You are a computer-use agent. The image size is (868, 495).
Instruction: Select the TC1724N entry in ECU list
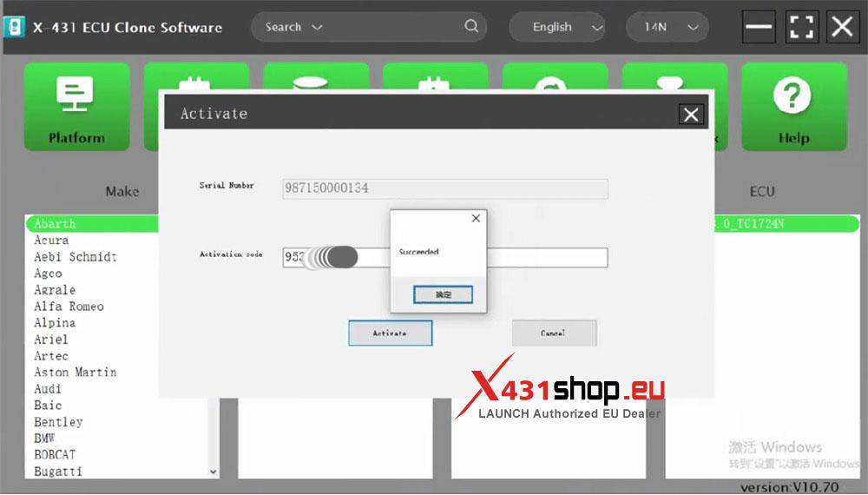coord(786,224)
